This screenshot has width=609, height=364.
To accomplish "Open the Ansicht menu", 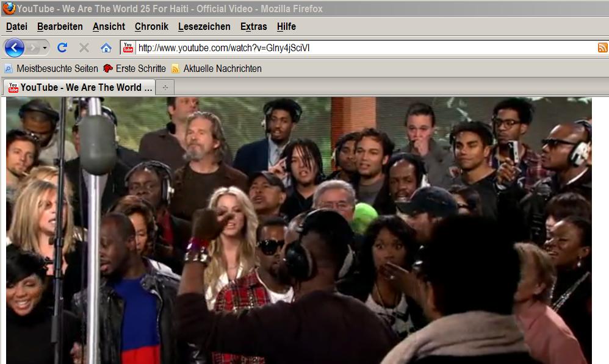I will (x=109, y=27).
